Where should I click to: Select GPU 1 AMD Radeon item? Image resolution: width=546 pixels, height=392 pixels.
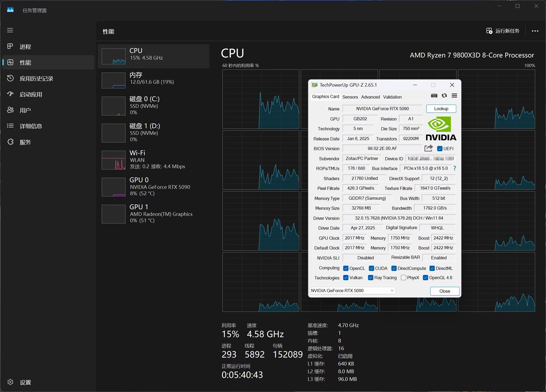point(154,214)
